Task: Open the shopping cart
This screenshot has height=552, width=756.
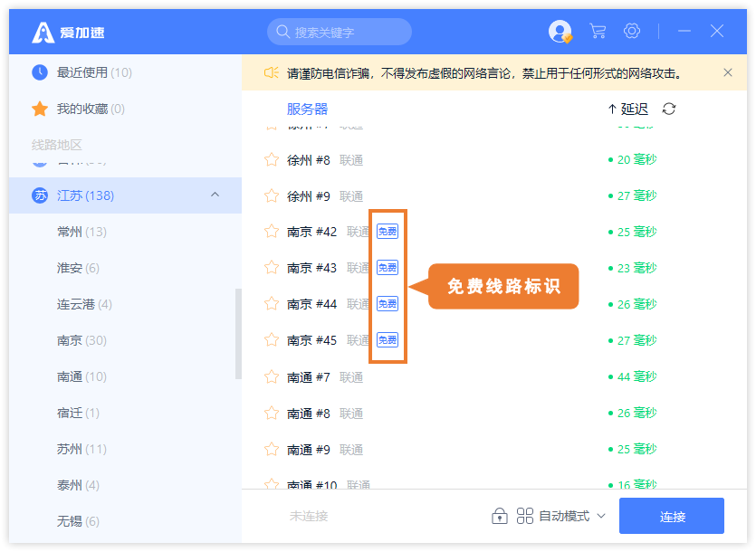Action: (598, 32)
